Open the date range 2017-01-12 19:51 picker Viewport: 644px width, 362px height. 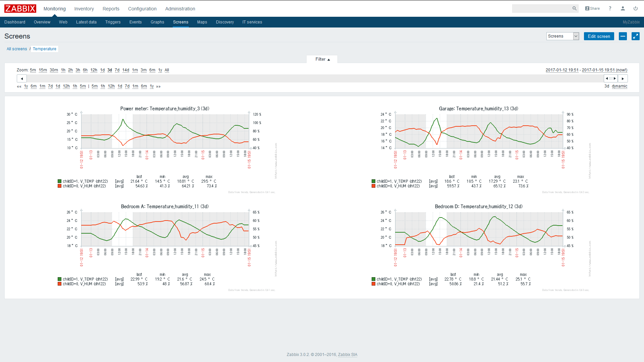562,70
